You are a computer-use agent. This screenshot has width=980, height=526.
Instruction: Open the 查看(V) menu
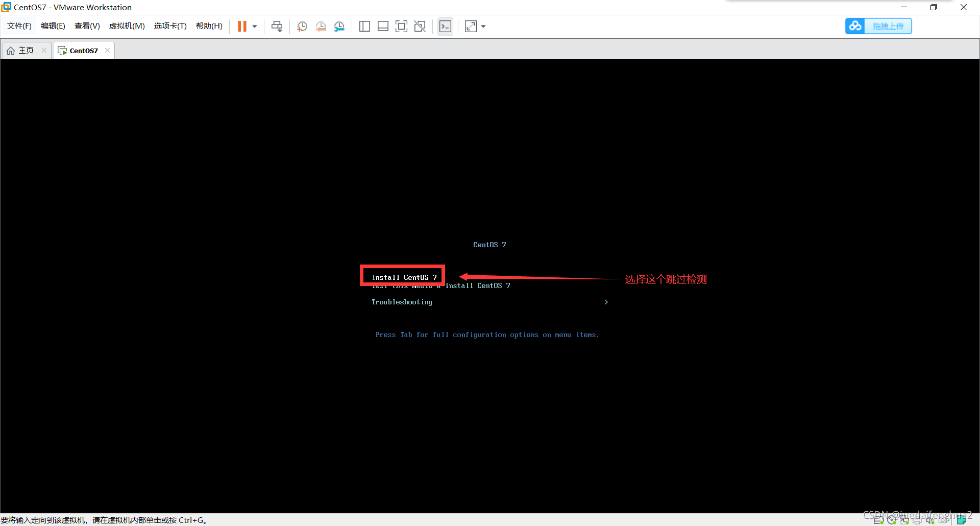point(87,26)
